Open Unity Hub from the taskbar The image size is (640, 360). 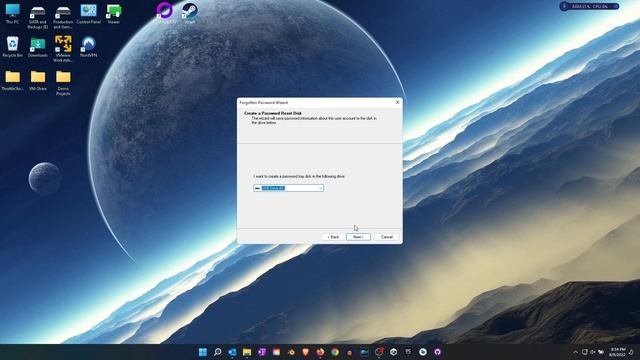393,352
